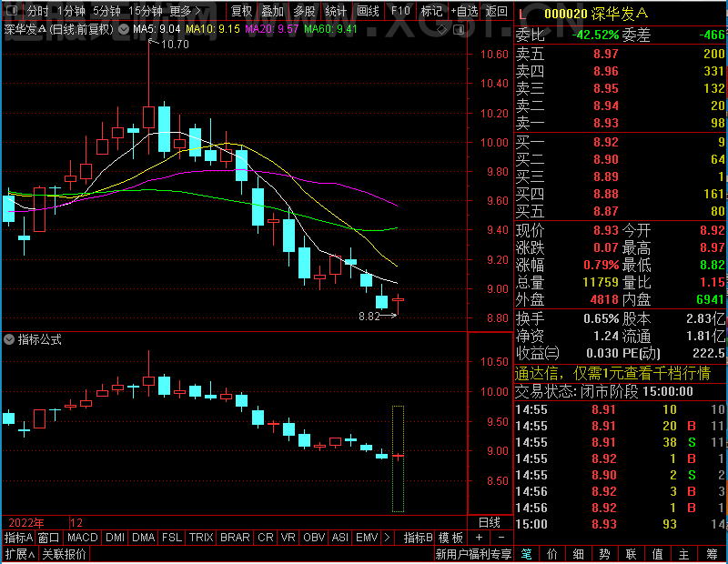This screenshot has width=728, height=564.
Task: Click stock title 000020 深华发A
Action: click(596, 14)
